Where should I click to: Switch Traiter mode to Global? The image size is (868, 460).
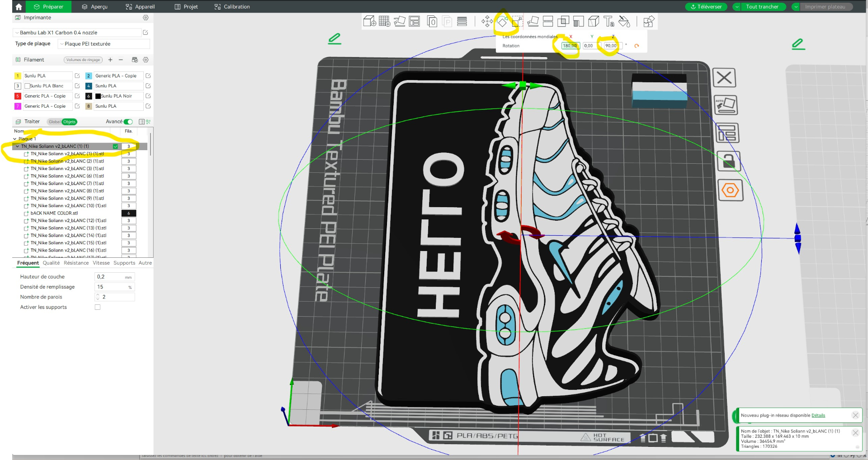click(x=54, y=122)
